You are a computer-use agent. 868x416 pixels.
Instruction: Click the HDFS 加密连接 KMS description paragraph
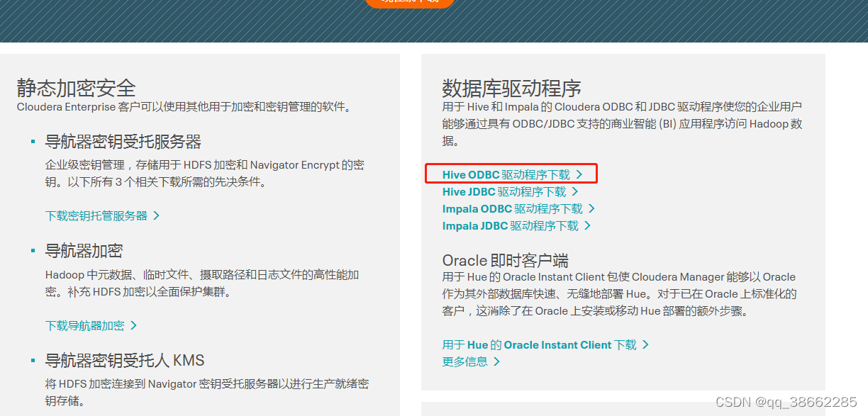pos(207,393)
